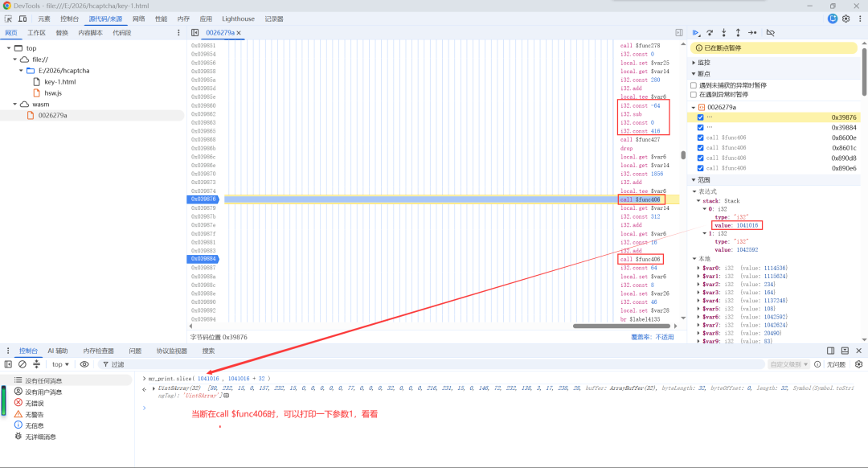
Task: Select the 无警告 sidebar filter
Action: pyautogui.click(x=34, y=414)
